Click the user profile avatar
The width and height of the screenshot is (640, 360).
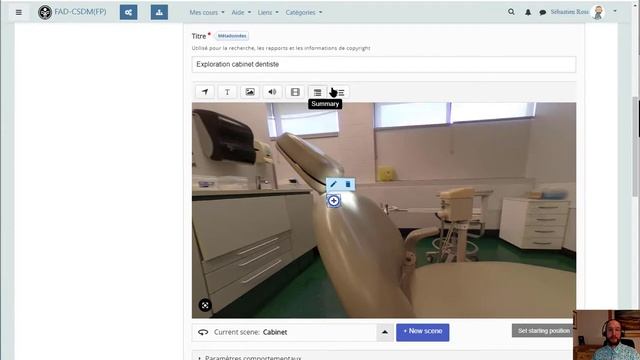click(598, 12)
